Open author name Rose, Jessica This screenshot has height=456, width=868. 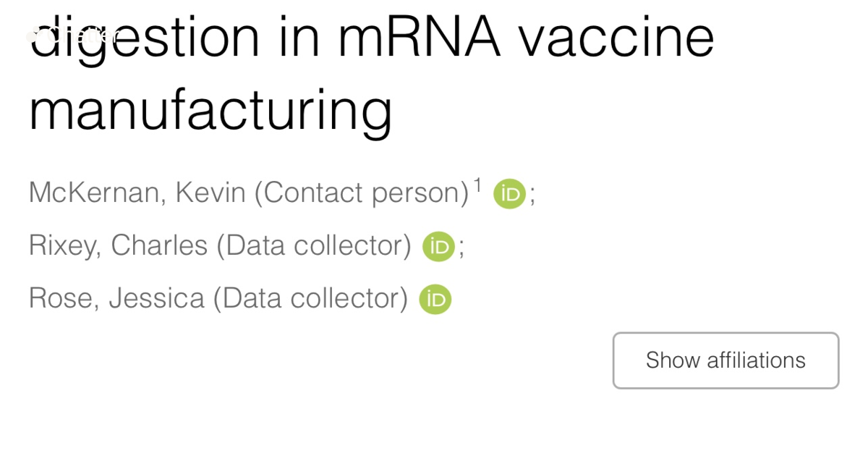tap(116, 298)
